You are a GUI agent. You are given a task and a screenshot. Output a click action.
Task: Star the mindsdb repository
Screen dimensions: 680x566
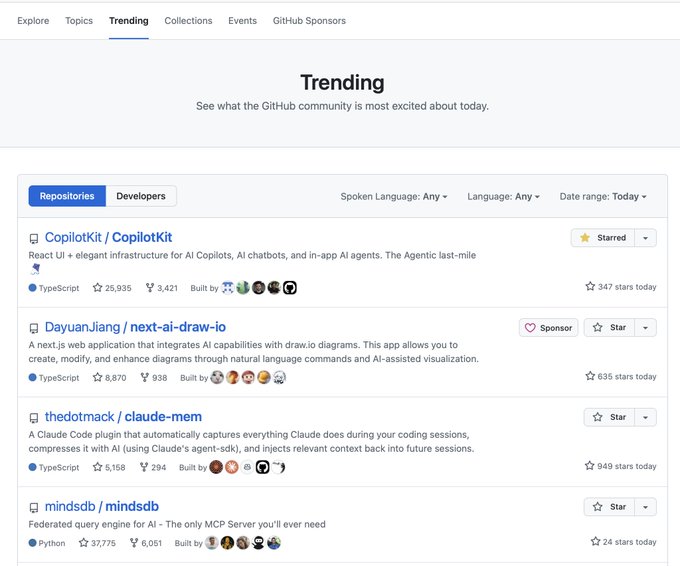pyautogui.click(x=609, y=507)
